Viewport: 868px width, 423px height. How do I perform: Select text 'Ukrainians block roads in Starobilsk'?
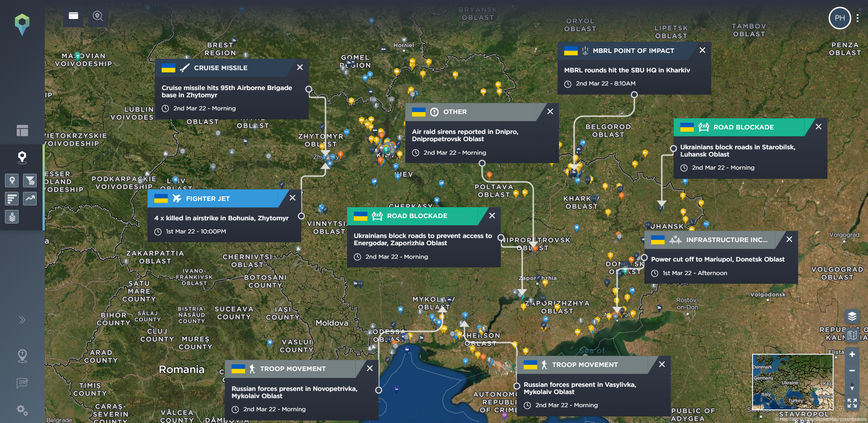point(737,147)
